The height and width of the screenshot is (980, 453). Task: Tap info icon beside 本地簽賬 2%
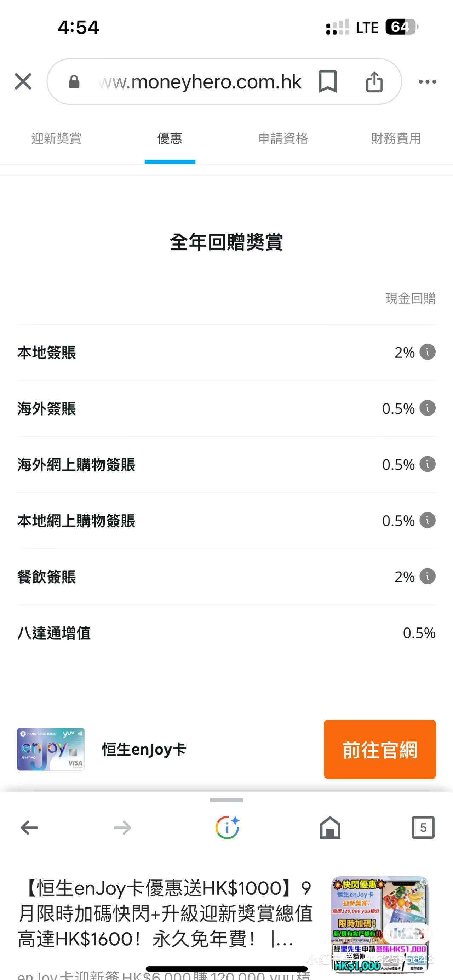pyautogui.click(x=427, y=352)
